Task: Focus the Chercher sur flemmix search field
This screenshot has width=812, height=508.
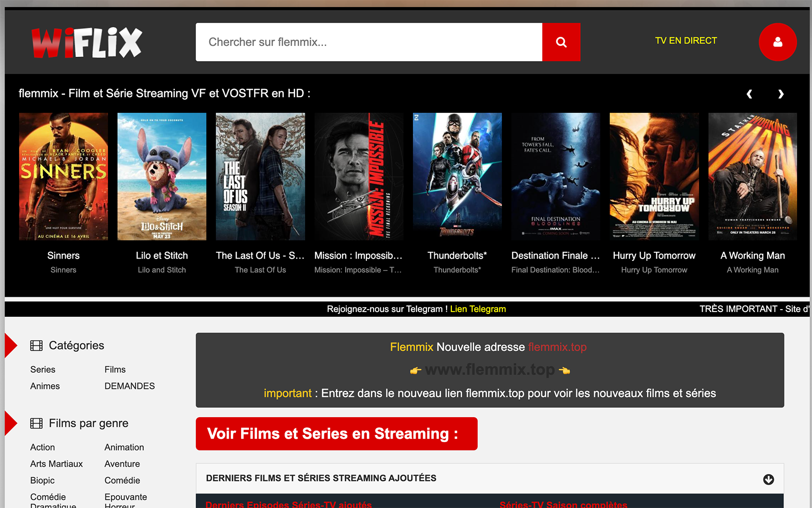Action: 369,42
